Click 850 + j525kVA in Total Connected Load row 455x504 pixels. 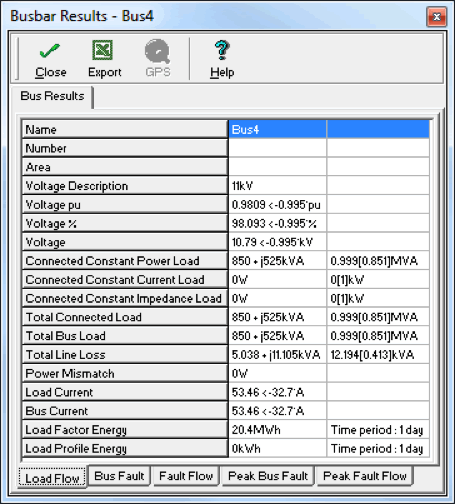(x=278, y=317)
